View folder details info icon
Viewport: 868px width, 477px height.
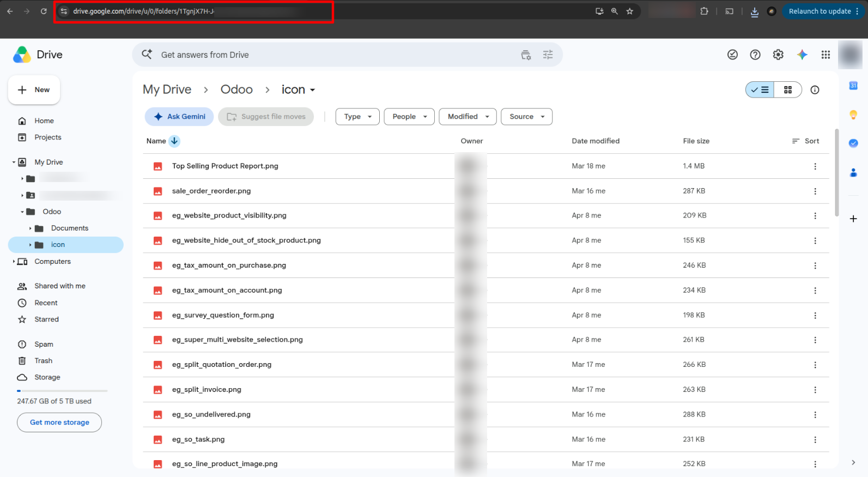point(815,90)
